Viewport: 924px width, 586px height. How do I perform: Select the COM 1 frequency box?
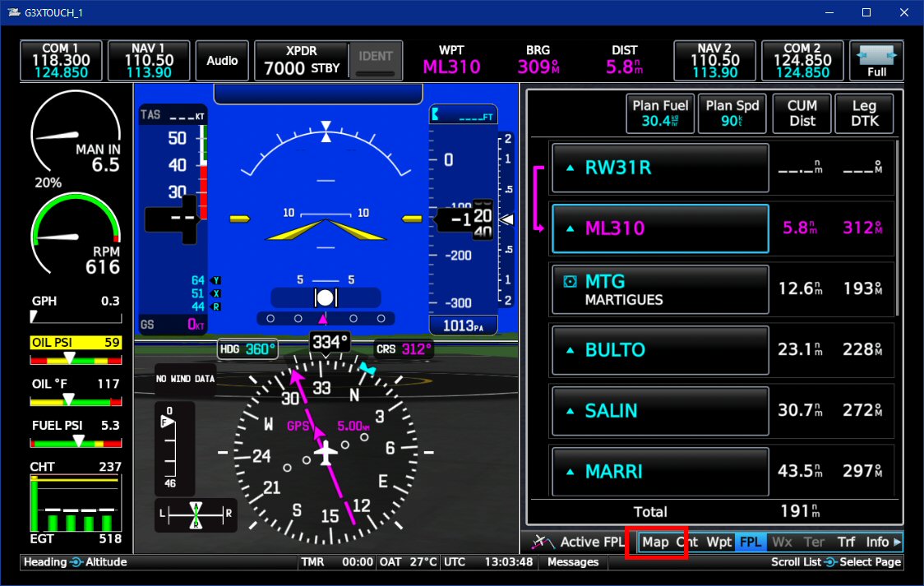[61, 61]
